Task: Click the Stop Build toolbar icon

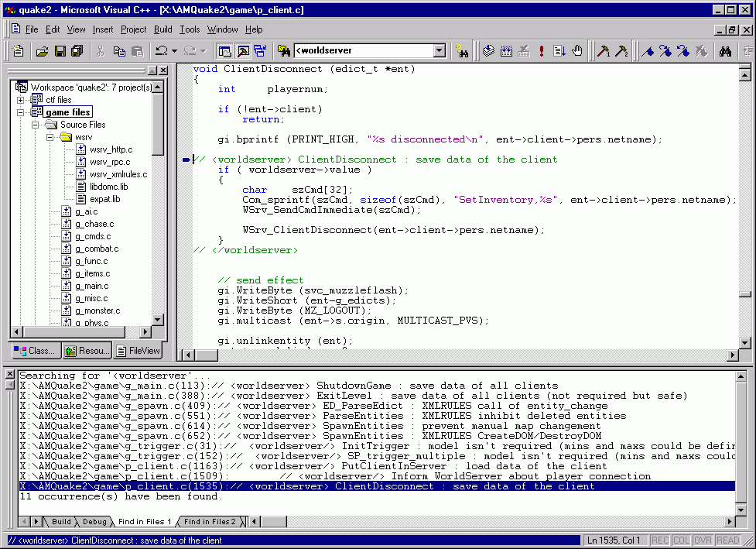Action: point(524,50)
